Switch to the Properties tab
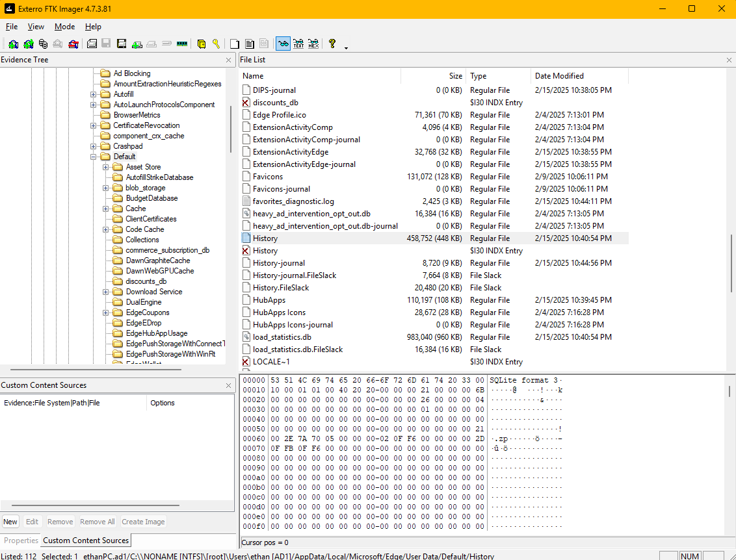The image size is (736, 560). point(21,541)
